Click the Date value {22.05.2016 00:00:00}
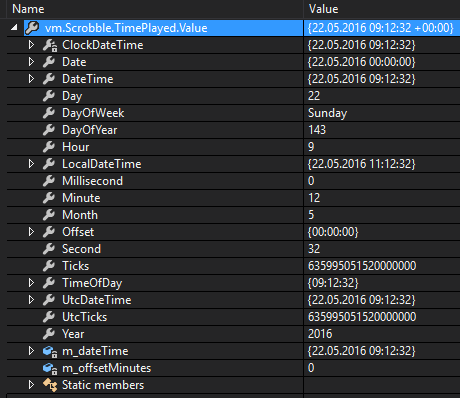The width and height of the screenshot is (460, 398). click(x=362, y=62)
